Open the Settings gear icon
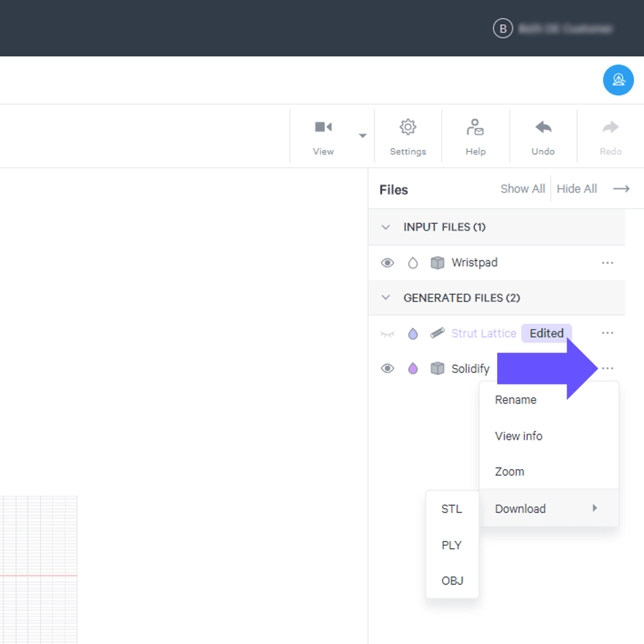644x644 pixels. [x=408, y=127]
